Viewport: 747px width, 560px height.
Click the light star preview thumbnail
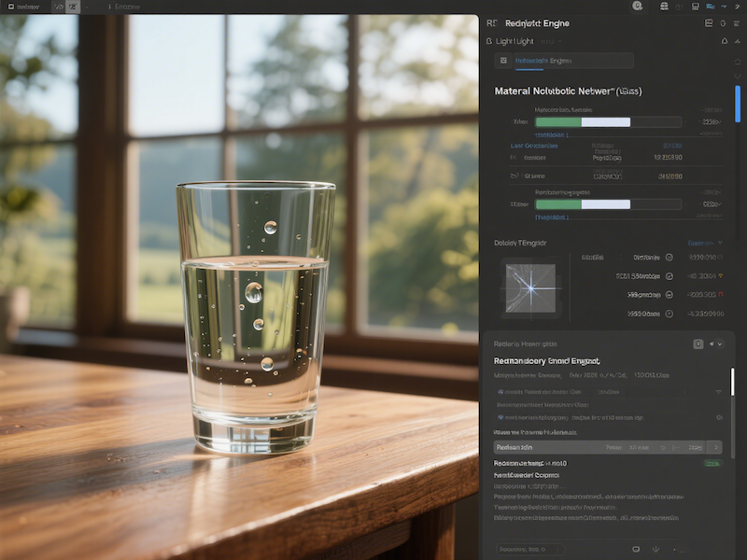(x=529, y=287)
